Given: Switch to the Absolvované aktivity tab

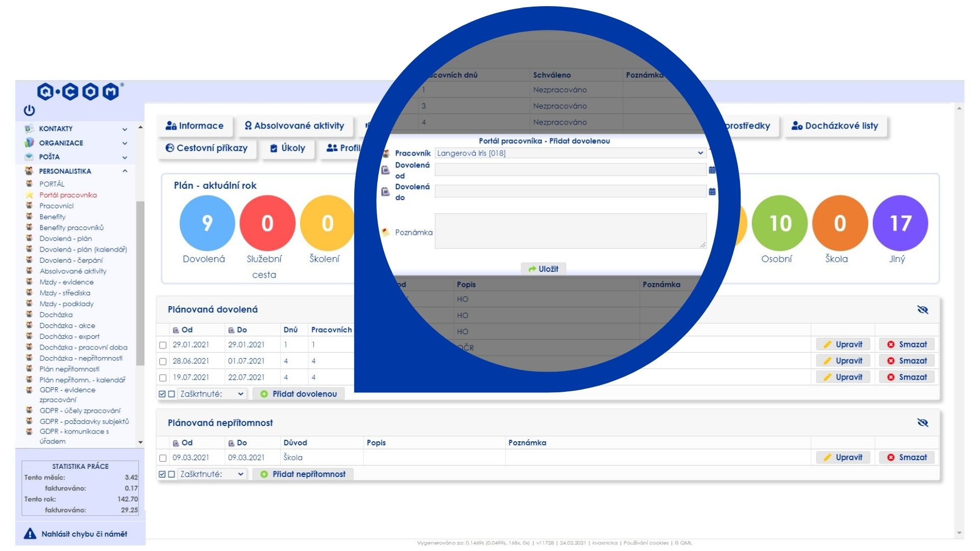Looking at the screenshot, I should (x=295, y=126).
